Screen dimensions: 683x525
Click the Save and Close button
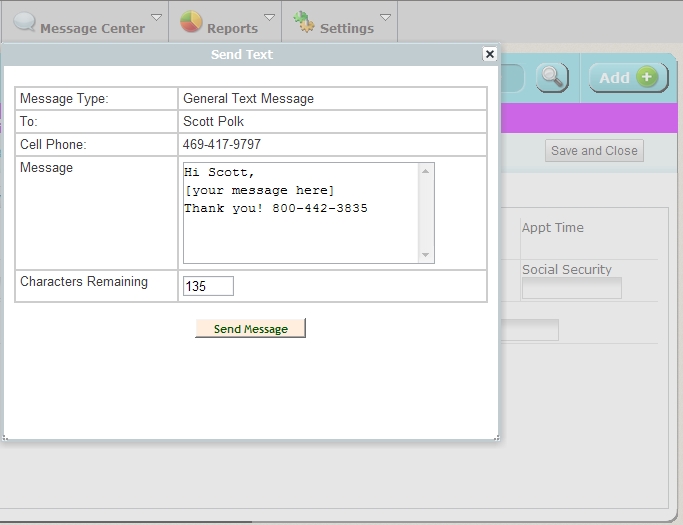594,151
